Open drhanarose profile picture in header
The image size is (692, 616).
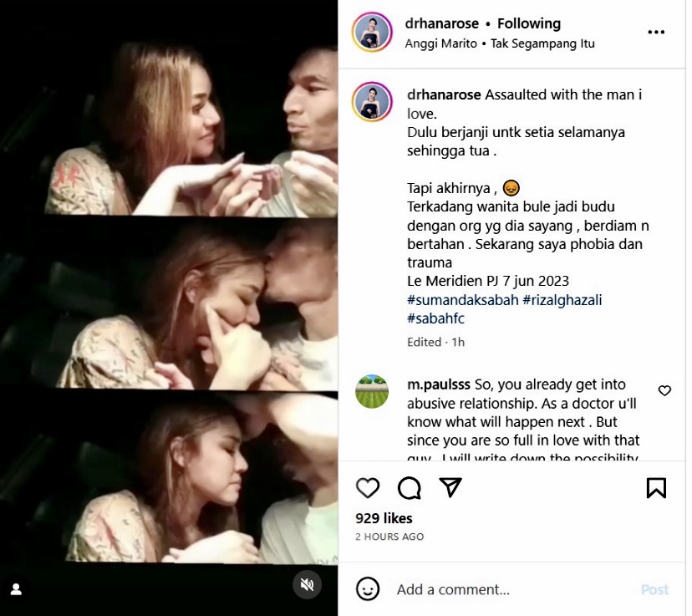click(372, 33)
